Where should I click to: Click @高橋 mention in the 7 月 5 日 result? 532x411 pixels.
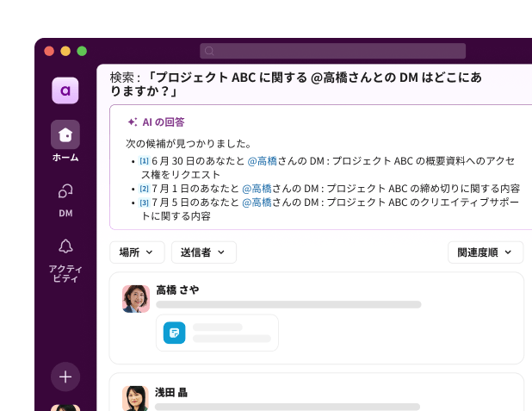click(257, 202)
